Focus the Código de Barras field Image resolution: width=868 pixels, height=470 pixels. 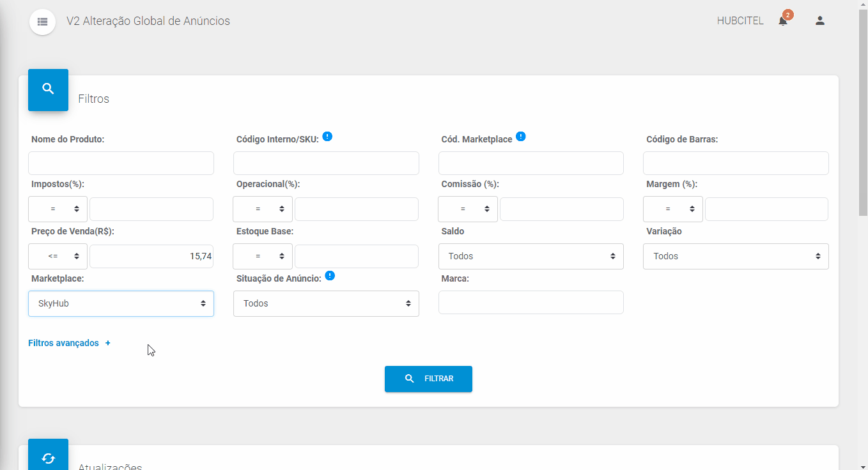pos(736,163)
